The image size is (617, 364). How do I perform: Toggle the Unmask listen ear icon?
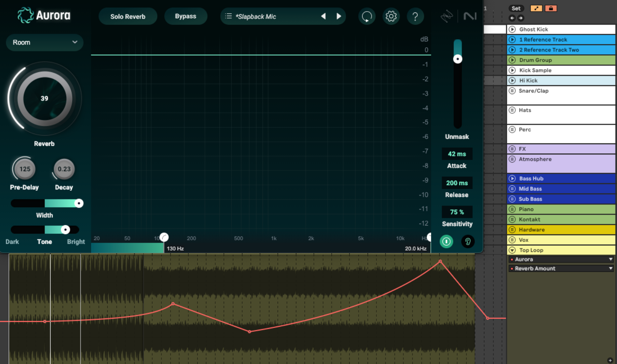click(x=468, y=241)
